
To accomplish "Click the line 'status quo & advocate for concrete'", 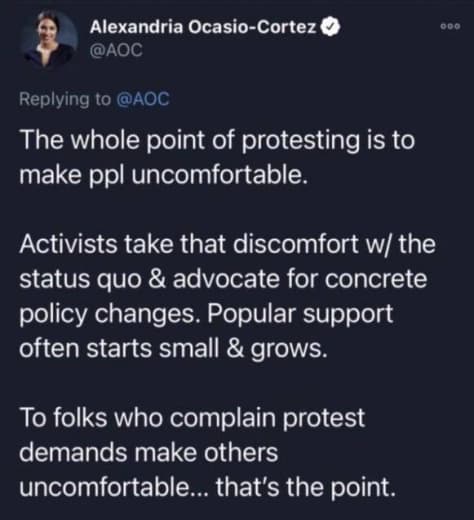I will coord(223,279).
